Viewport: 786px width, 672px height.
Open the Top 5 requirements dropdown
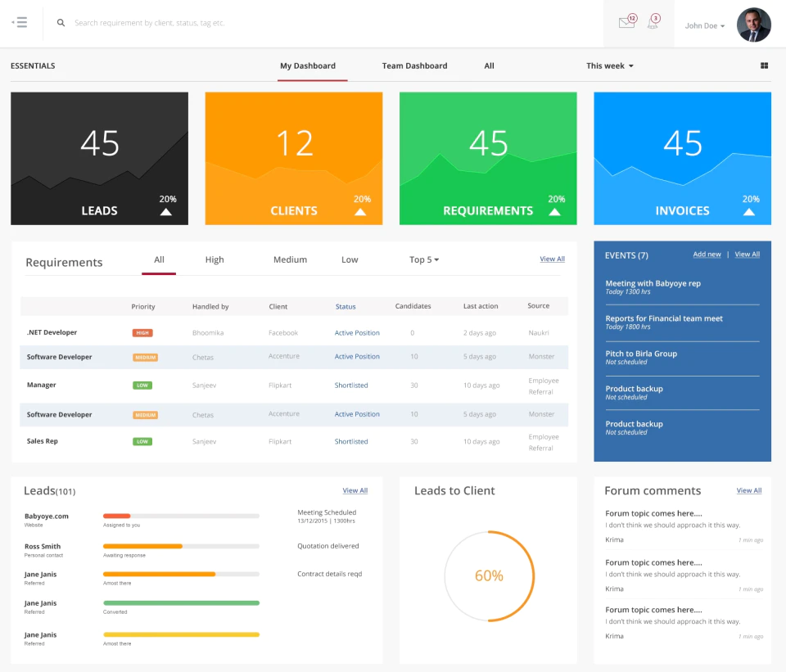(x=424, y=259)
